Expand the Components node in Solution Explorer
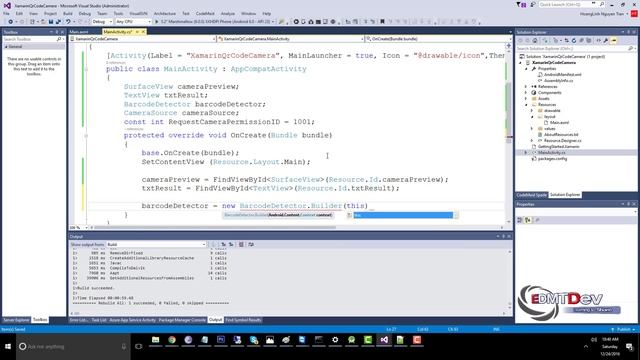Viewport: 640px width, 360px height. pos(526,93)
